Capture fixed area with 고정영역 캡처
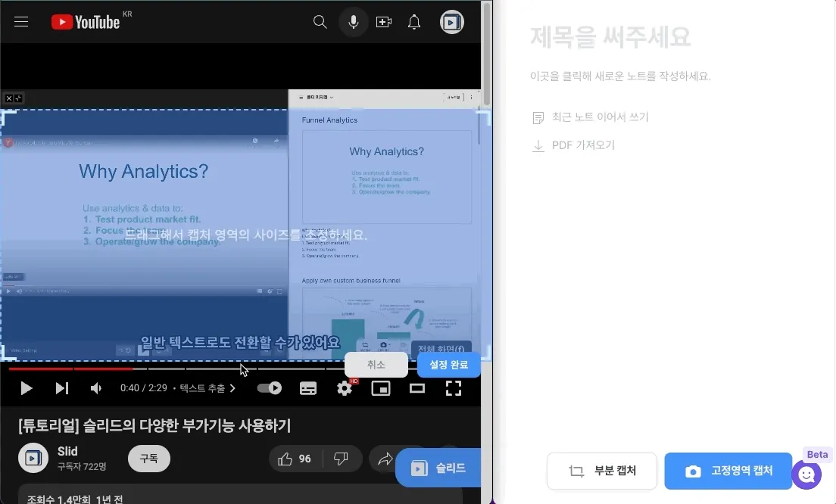This screenshot has height=504, width=836. pyautogui.click(x=728, y=471)
